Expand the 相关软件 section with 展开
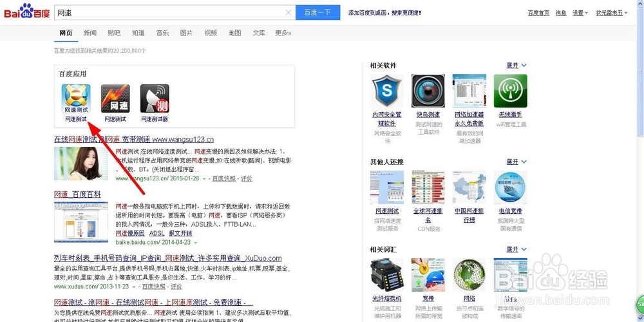Screen dimensions: 644x322 pos(516,65)
